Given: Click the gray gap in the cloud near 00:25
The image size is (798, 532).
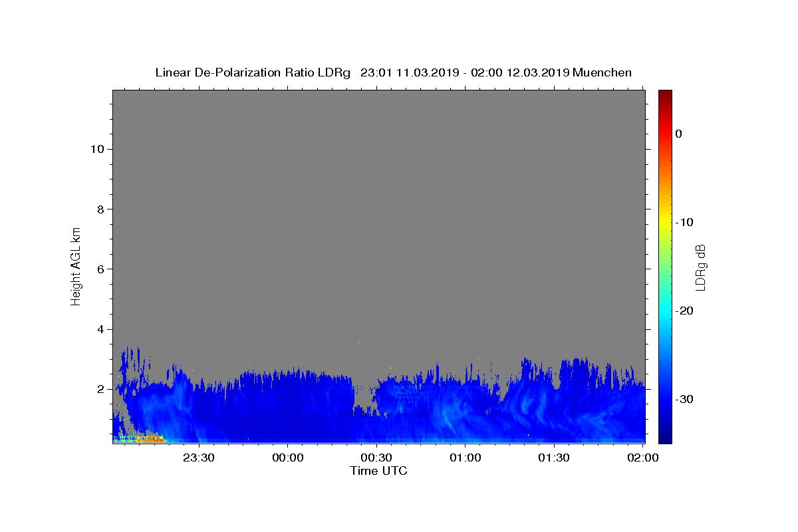Looking at the screenshot, I should [x=363, y=392].
